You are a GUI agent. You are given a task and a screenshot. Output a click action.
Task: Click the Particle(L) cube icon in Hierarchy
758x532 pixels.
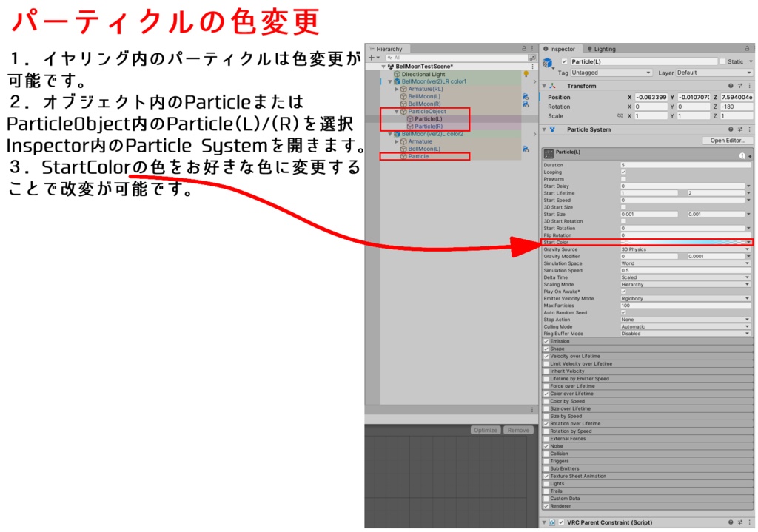point(409,118)
